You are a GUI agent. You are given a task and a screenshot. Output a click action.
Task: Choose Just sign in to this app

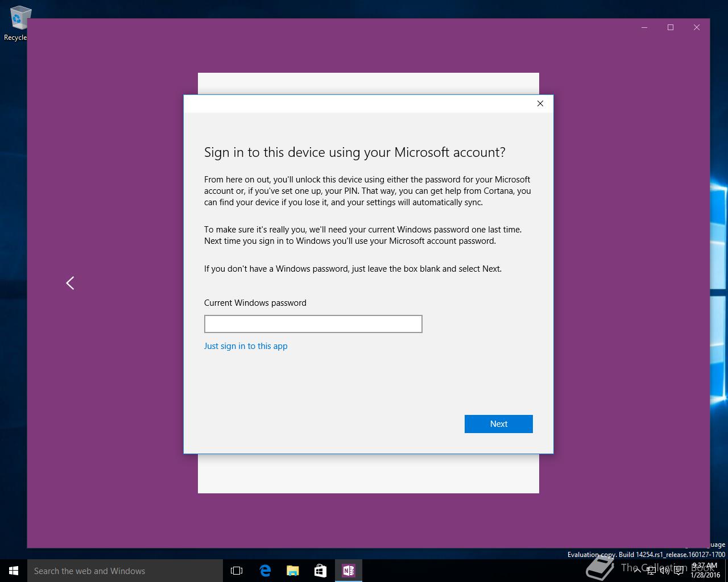pos(246,346)
